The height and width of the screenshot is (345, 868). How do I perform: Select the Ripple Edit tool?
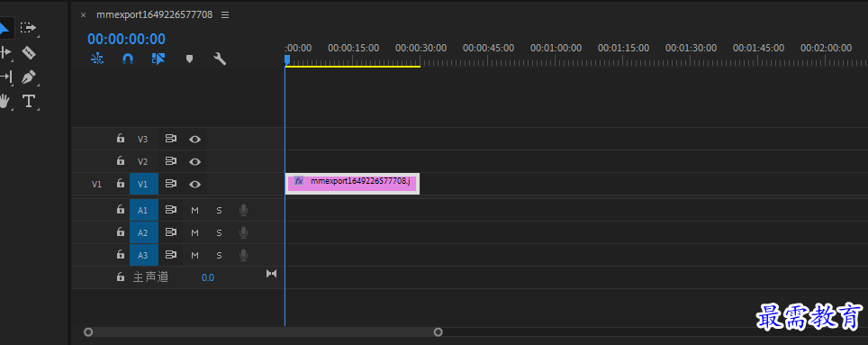5,52
